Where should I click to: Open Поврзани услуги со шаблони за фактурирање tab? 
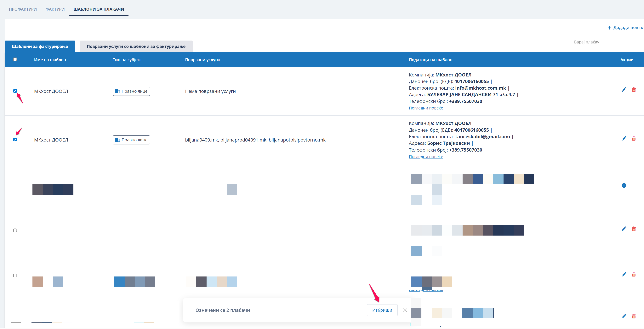(x=136, y=47)
